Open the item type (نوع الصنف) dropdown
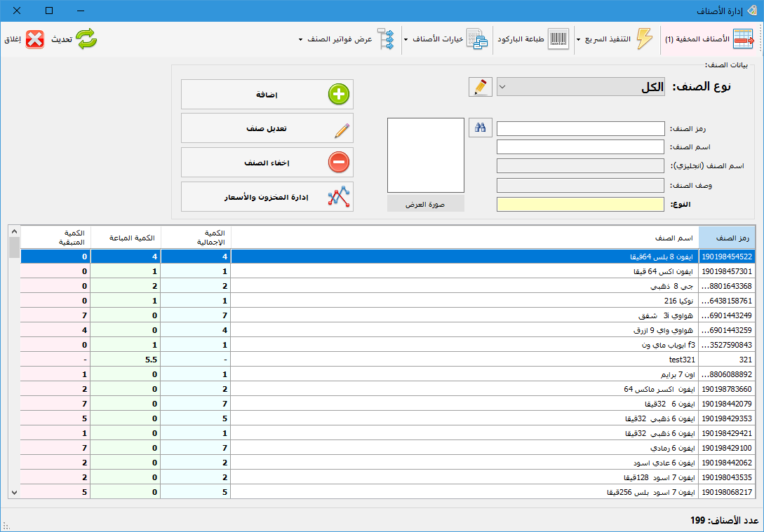 [x=580, y=87]
